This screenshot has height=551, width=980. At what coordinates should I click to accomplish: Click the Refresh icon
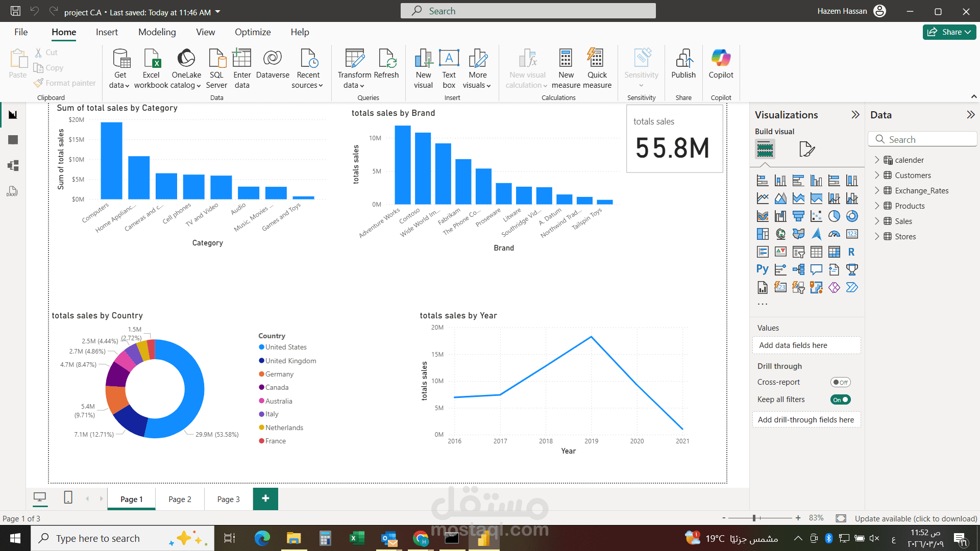[x=386, y=59]
